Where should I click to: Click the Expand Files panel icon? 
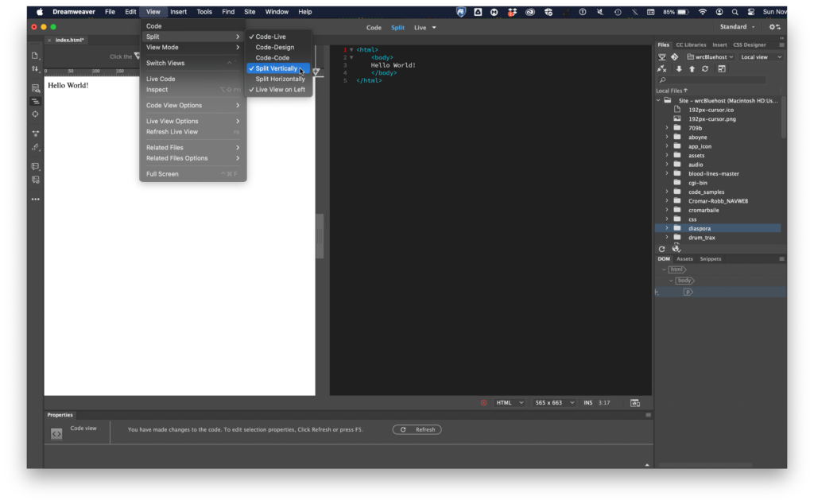tap(721, 69)
